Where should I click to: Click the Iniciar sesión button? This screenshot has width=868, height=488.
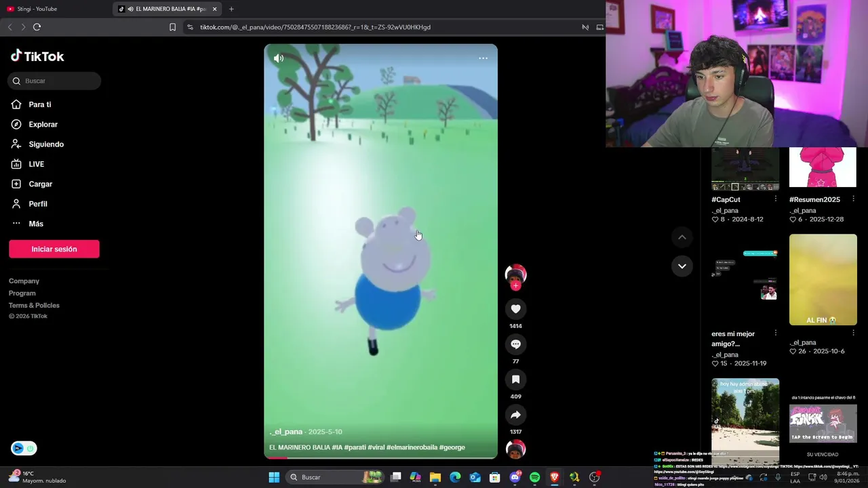coord(54,249)
